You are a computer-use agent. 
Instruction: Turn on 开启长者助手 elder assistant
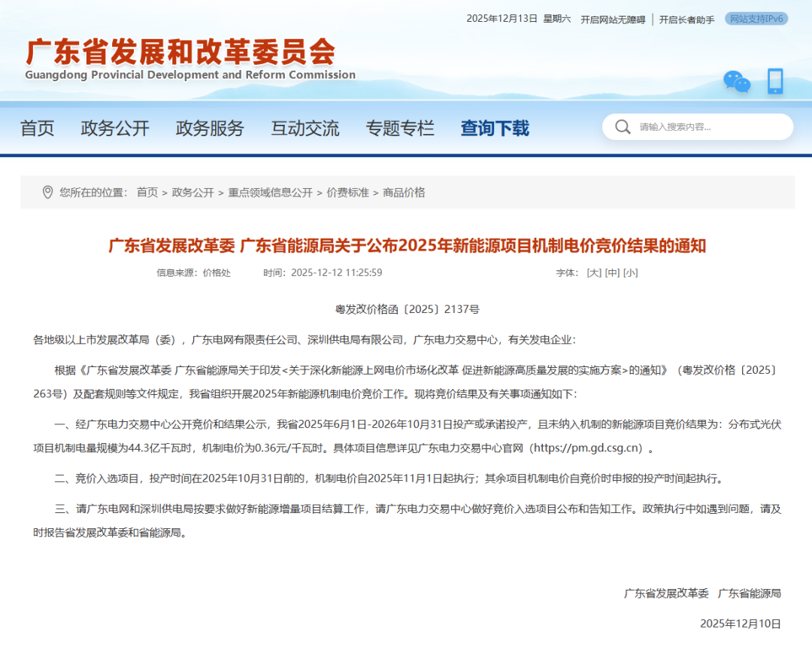686,20
